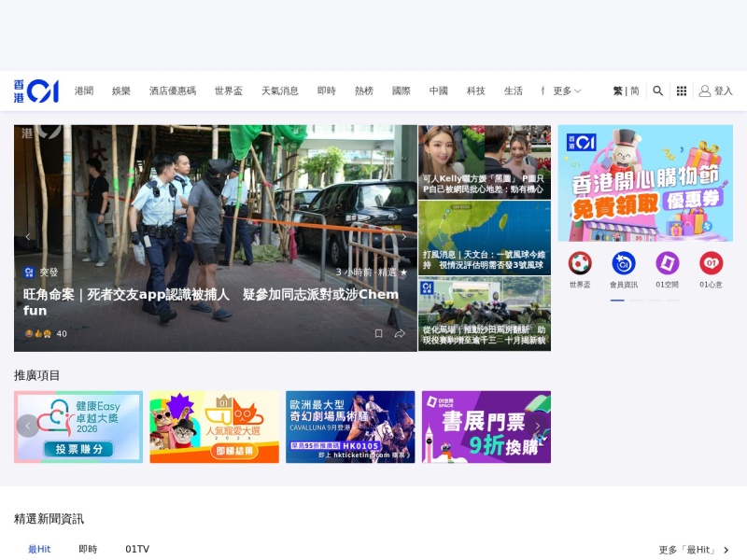Switch to Simplified Chinese (简)
The image size is (747, 560).
pos(635,91)
